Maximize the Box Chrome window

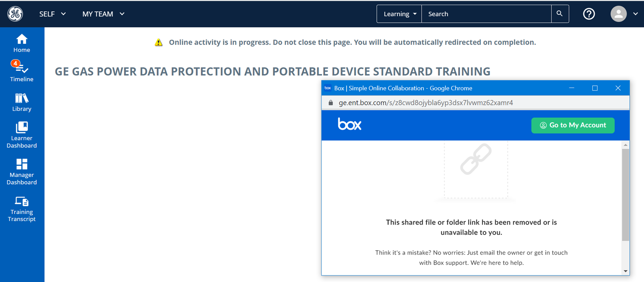[x=595, y=88]
